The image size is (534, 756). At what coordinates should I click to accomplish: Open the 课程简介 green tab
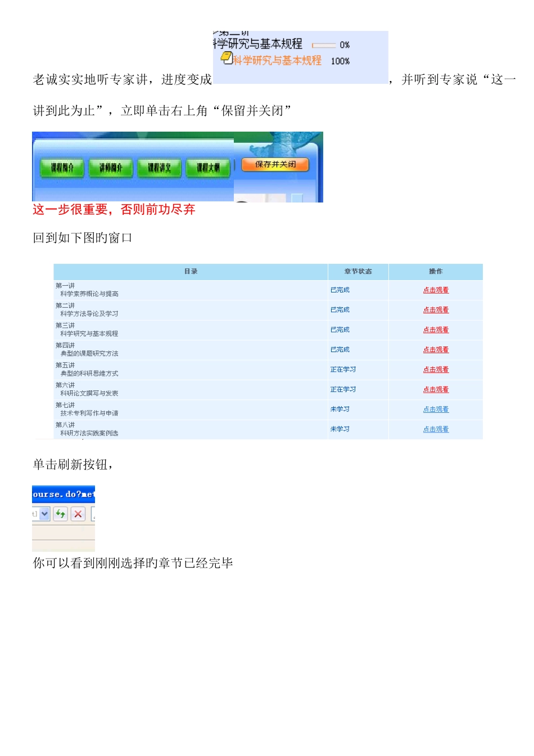(x=62, y=168)
